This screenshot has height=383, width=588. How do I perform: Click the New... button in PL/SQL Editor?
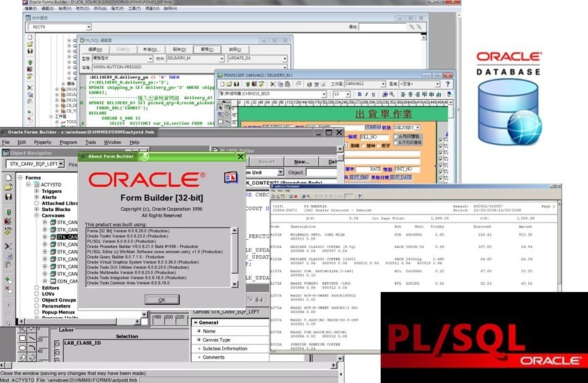click(x=301, y=162)
